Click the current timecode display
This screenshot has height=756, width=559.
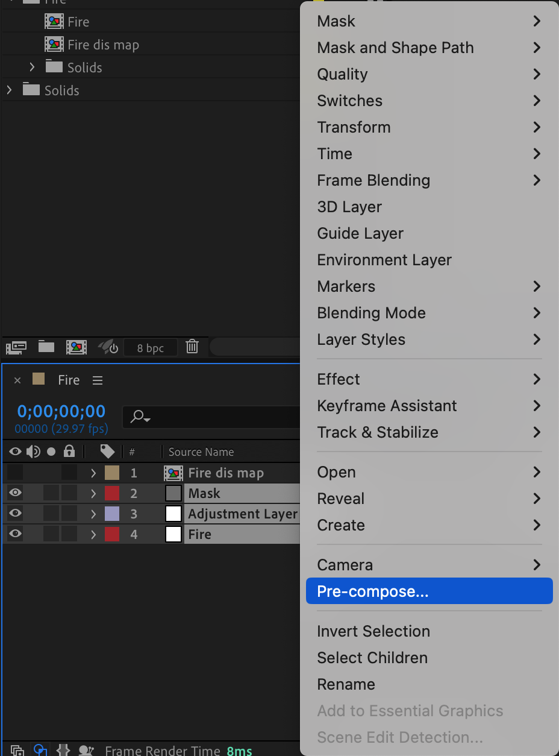coord(61,412)
